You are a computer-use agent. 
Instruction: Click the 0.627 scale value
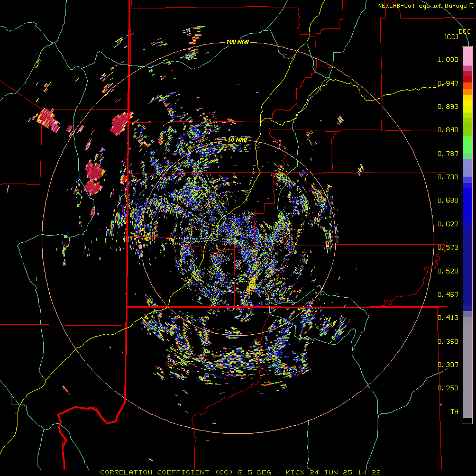click(x=448, y=224)
